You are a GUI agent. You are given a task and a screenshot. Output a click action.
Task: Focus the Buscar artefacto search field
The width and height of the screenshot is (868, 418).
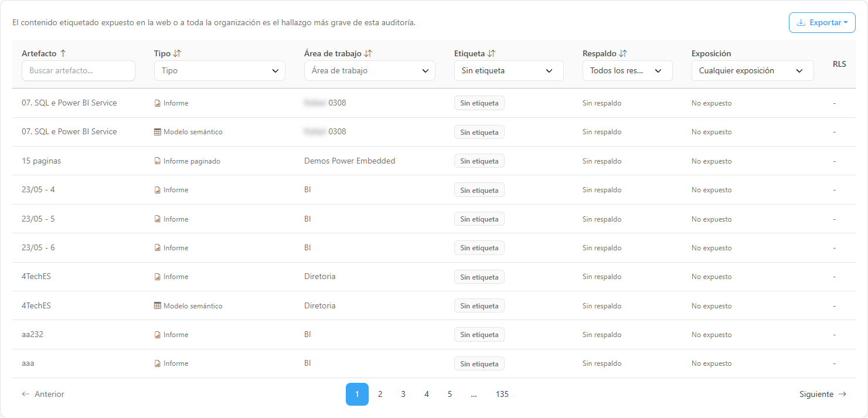[79, 71]
